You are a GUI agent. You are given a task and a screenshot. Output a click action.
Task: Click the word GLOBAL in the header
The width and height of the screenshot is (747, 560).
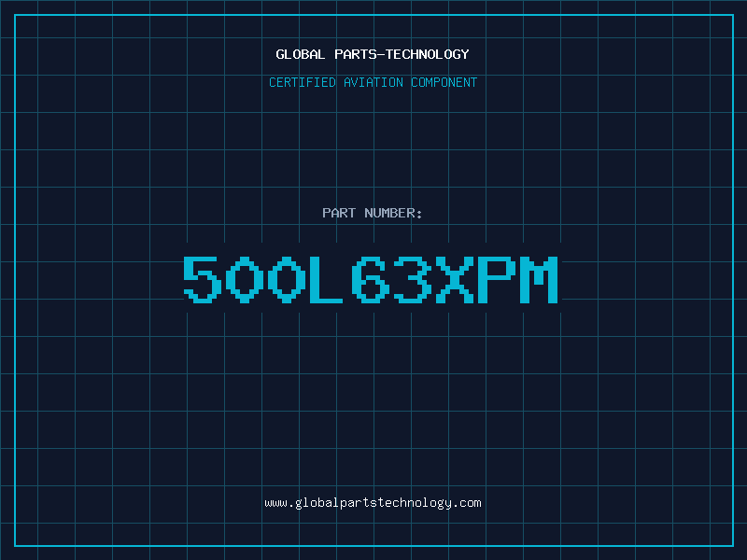click(300, 54)
